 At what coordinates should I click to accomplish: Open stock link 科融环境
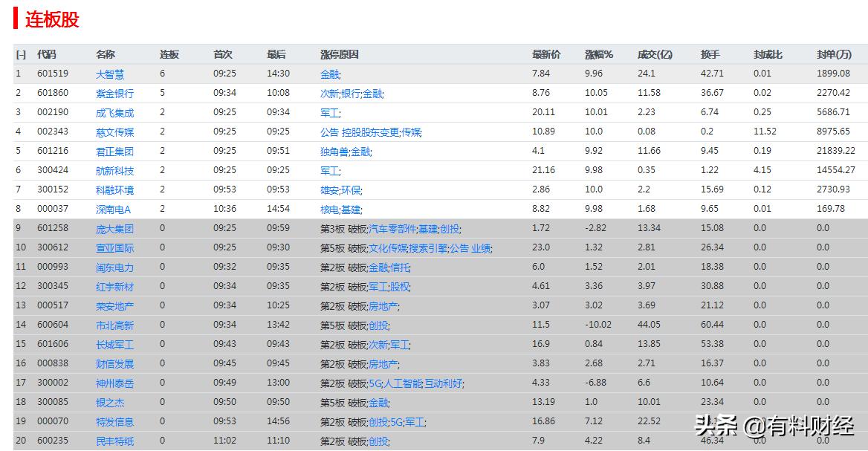114,189
